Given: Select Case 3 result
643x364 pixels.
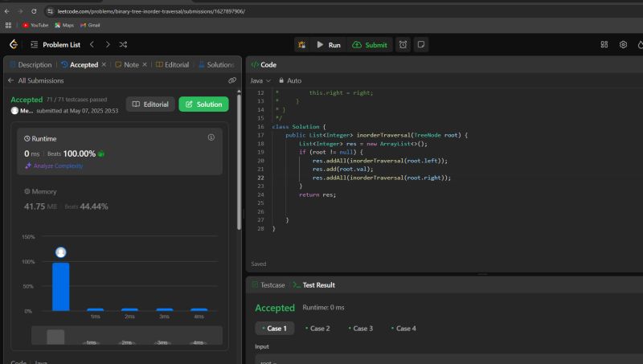Looking at the screenshot, I should tap(360, 329).
